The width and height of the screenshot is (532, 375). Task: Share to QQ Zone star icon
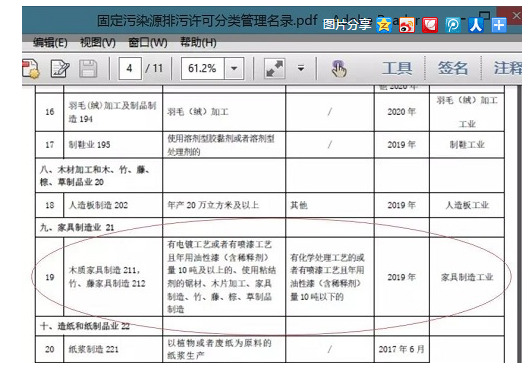click(x=384, y=25)
